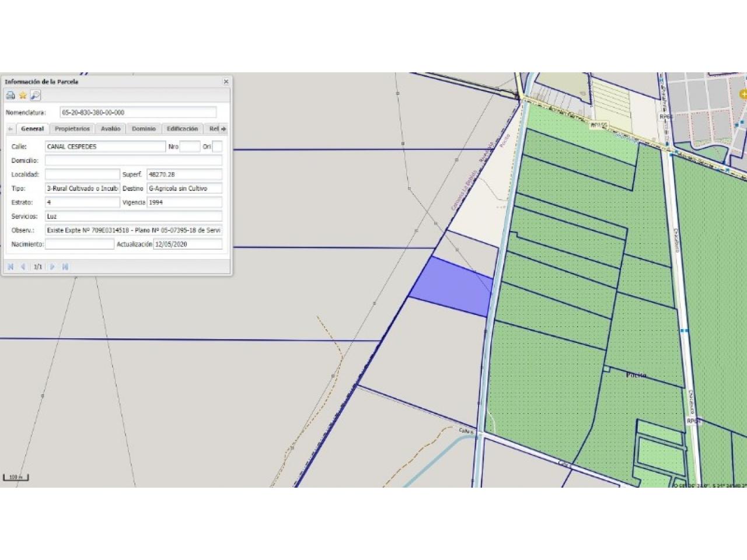Go to first record in pager
The image size is (747, 560).
[x=11, y=267]
